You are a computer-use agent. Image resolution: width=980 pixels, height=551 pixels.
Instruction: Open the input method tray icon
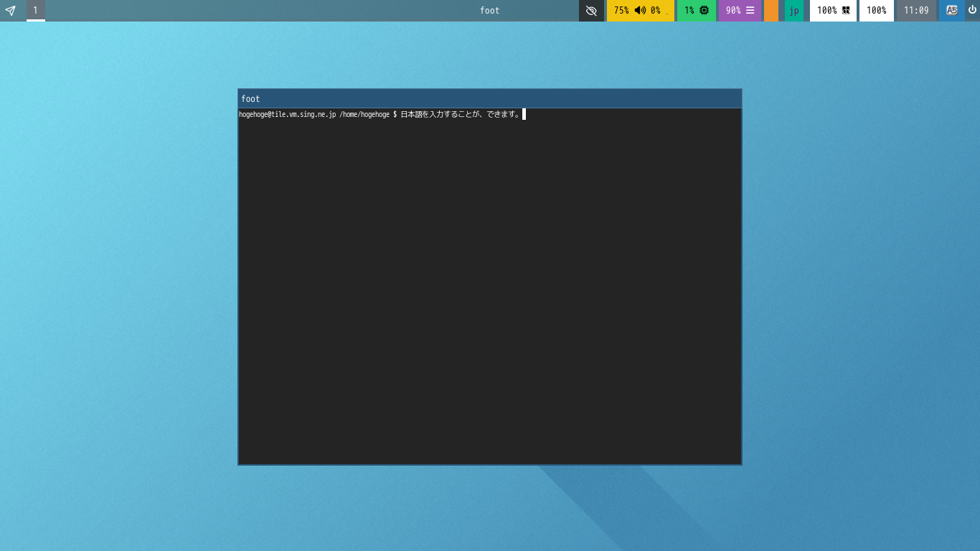pos(952,10)
